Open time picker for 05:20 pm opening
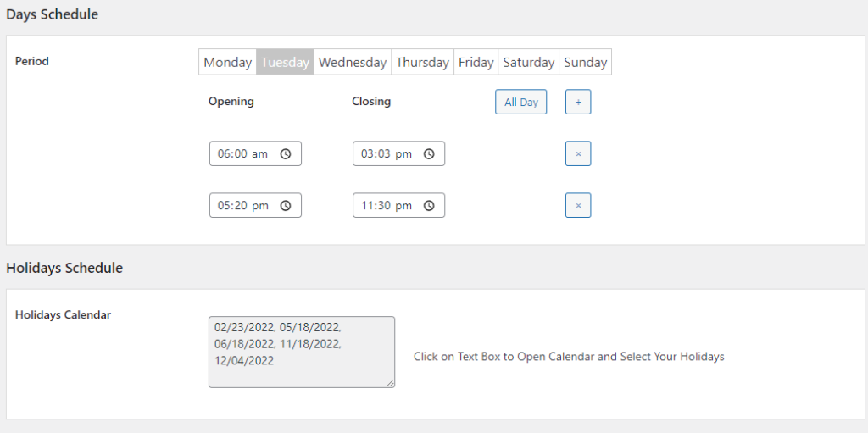The height and width of the screenshot is (433, 868). (285, 205)
